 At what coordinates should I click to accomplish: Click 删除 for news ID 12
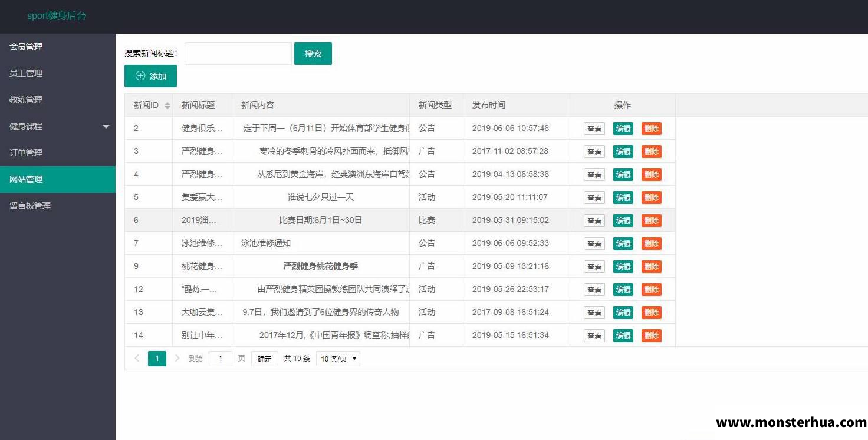point(652,290)
